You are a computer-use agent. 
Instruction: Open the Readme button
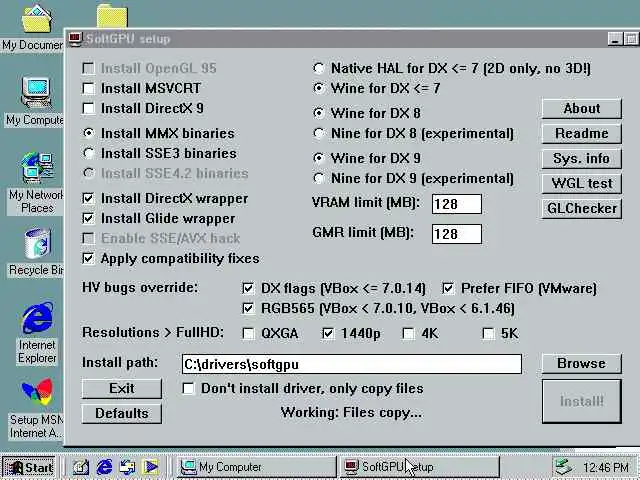[x=582, y=133]
